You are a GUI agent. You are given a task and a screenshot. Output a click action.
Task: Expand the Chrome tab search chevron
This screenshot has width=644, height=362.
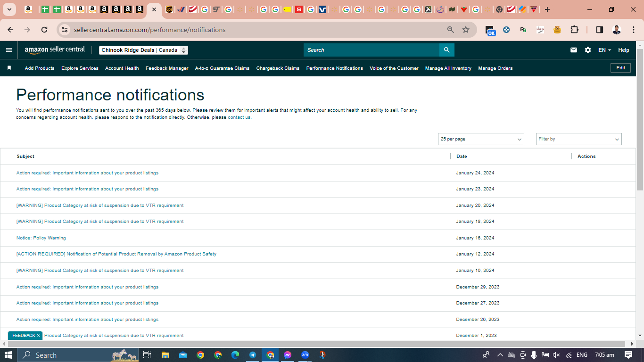pos(9,9)
